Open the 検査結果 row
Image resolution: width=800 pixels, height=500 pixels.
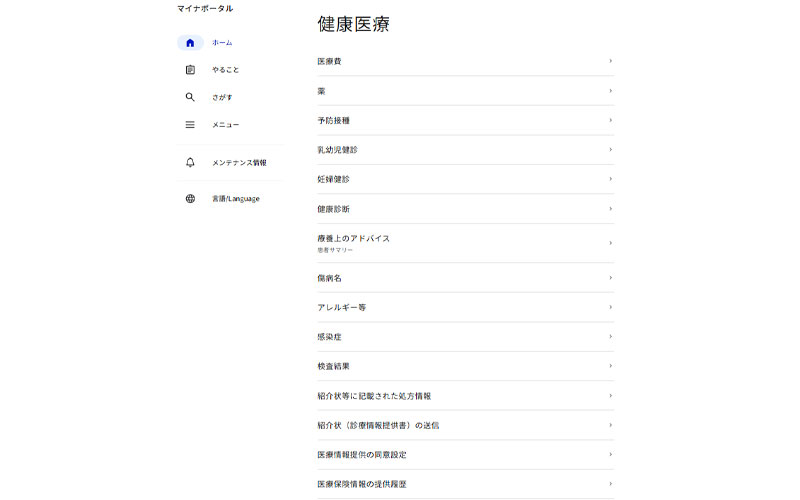click(465, 366)
